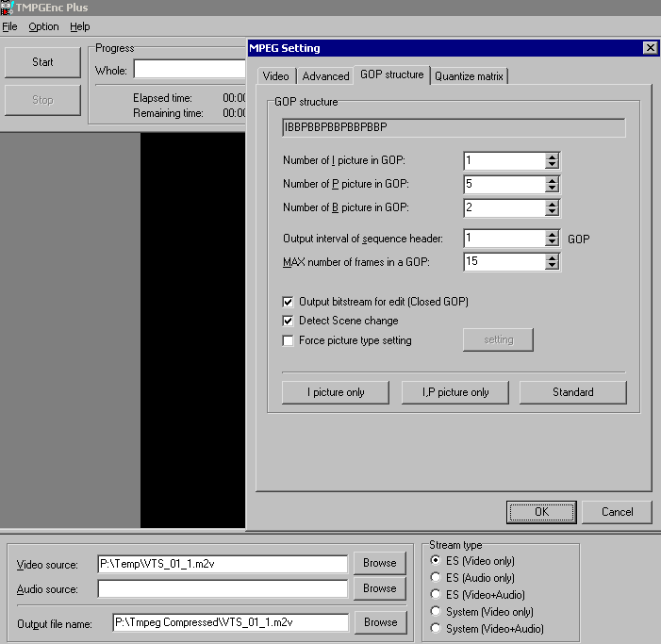This screenshot has height=644, width=661.
Task: Toggle Output bitstream for edit (Closed GOP)
Action: (x=288, y=302)
